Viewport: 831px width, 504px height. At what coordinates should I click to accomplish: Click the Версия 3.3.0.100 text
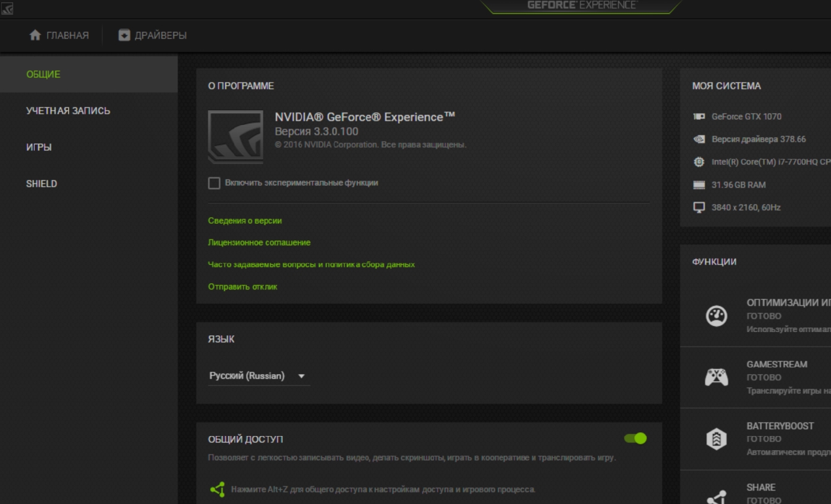(x=316, y=132)
